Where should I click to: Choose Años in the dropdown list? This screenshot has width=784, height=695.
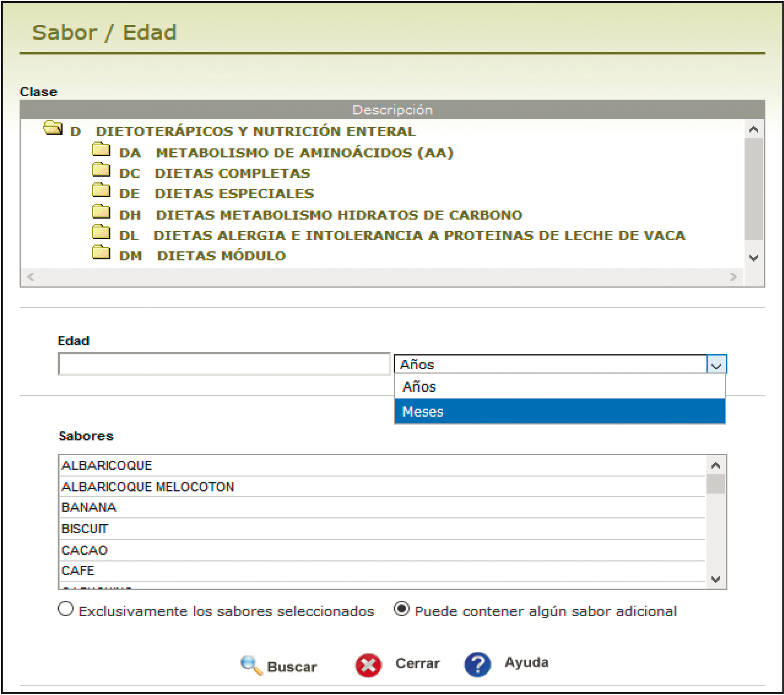pyautogui.click(x=419, y=387)
